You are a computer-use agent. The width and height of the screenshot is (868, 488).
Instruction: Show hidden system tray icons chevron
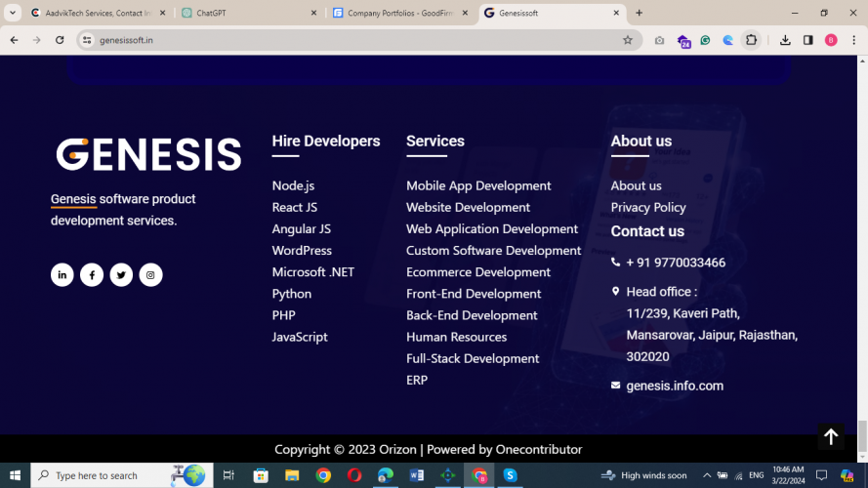[707, 475]
